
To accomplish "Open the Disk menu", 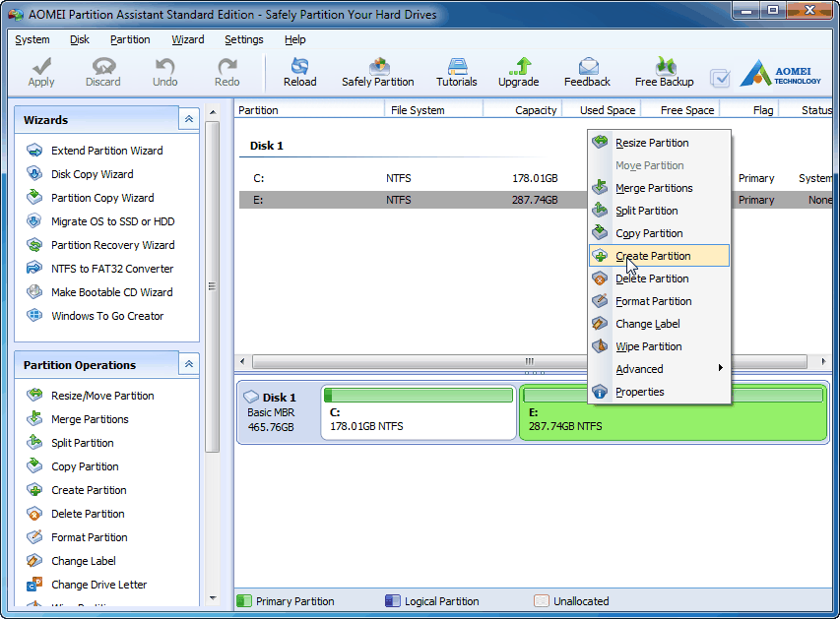I will click(x=80, y=39).
